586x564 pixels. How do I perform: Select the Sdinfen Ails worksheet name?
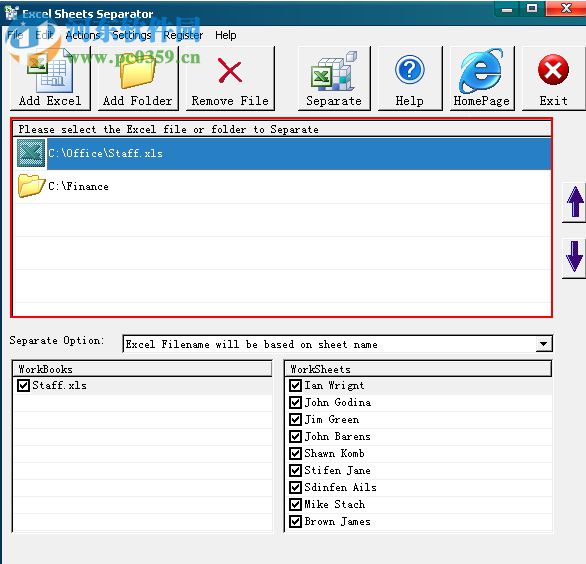340,487
